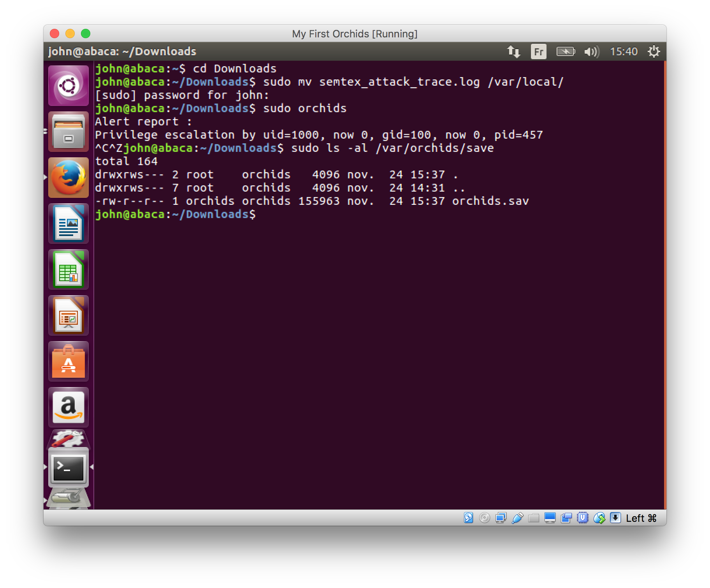Open the Ubuntu Dash search launcher
Screen dimensions: 710x588
[x=69, y=86]
